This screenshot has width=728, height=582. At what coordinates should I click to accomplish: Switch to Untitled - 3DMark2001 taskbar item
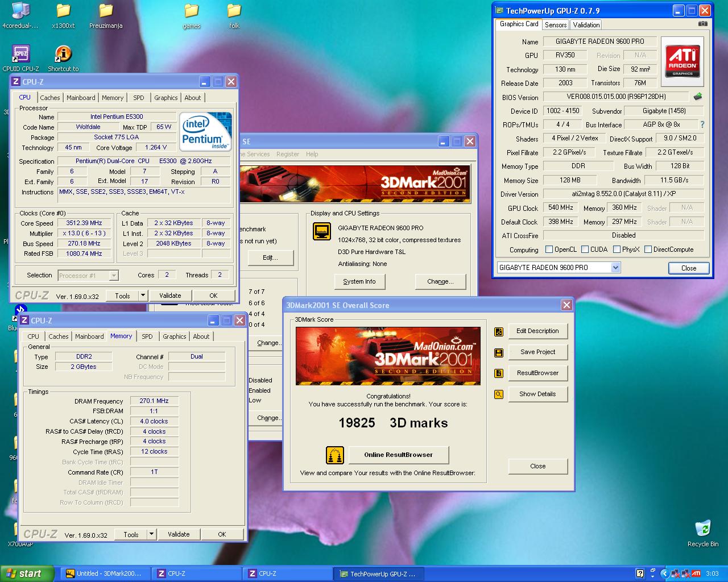click(x=106, y=573)
